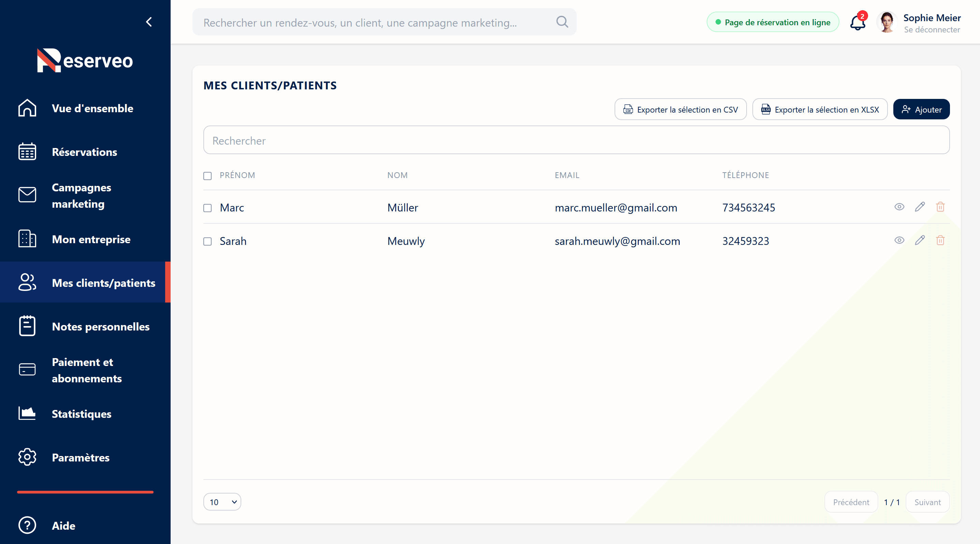980x544 pixels.
Task: Click the TÉLÉPHONE column header
Action: [746, 175]
